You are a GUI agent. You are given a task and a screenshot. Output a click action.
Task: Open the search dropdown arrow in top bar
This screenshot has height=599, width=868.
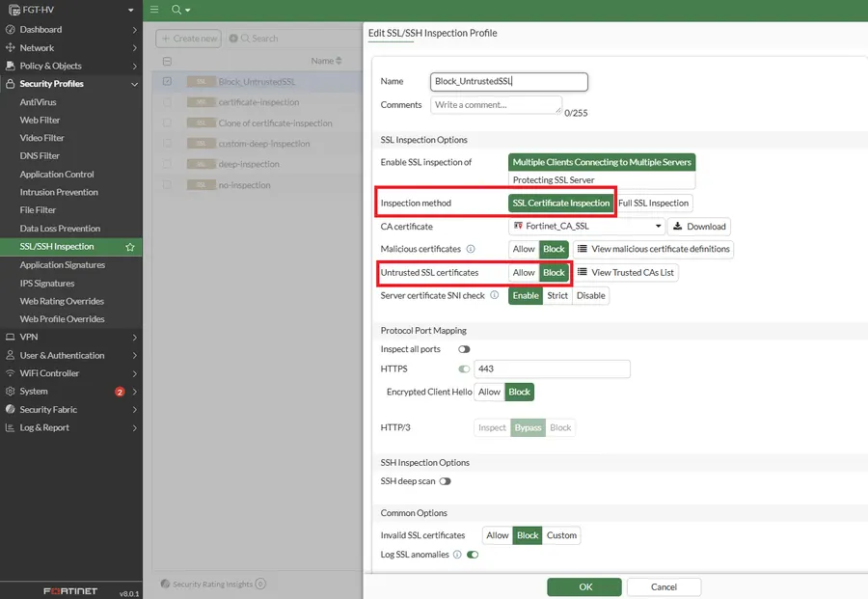click(x=188, y=10)
